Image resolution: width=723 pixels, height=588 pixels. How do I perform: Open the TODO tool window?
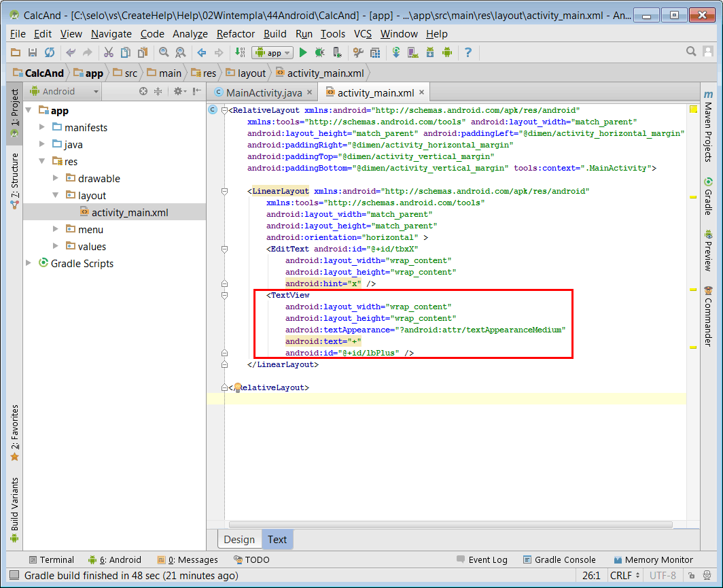click(x=251, y=559)
